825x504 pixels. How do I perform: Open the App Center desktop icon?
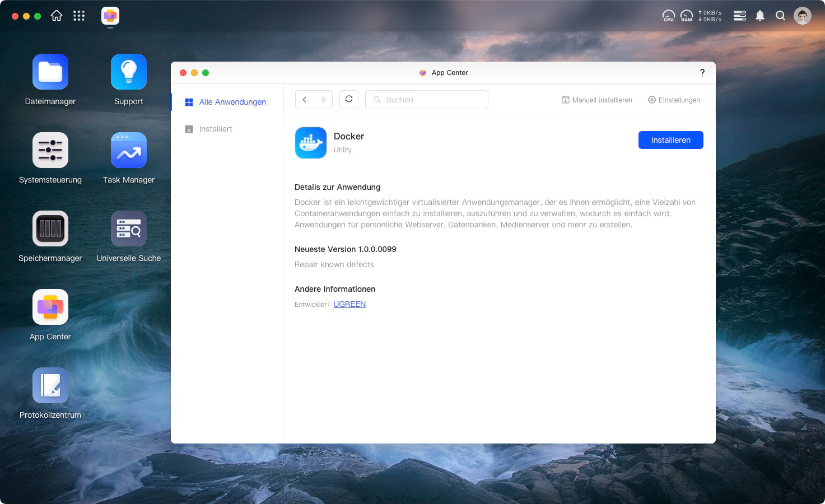(50, 307)
